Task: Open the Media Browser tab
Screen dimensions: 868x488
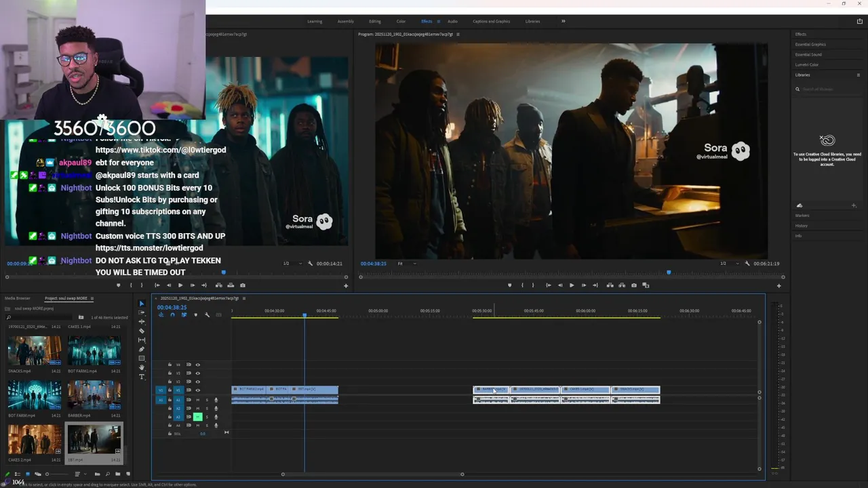Action: click(18, 298)
